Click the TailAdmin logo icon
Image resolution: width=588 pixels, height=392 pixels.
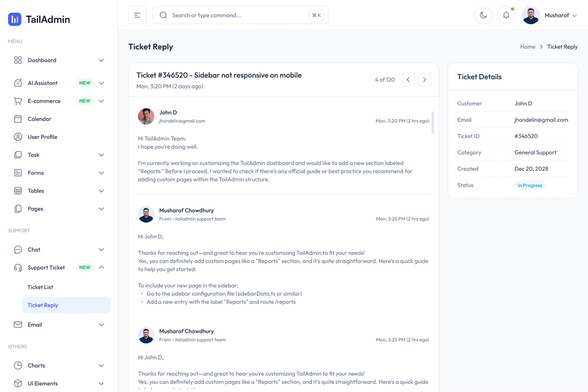click(15, 19)
